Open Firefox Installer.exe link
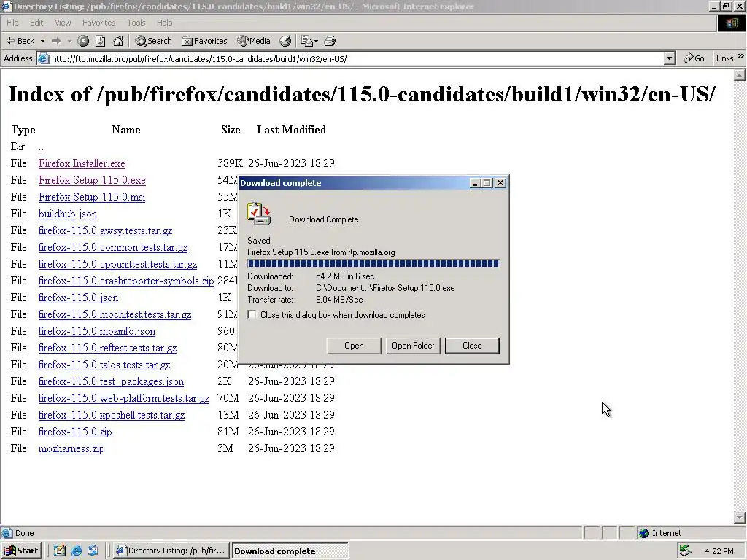The image size is (747, 560). (82, 164)
